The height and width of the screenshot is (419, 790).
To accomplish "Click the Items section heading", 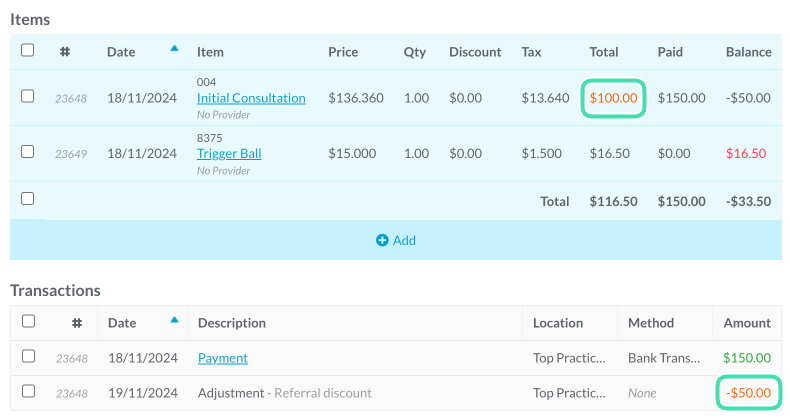I will pyautogui.click(x=30, y=20).
